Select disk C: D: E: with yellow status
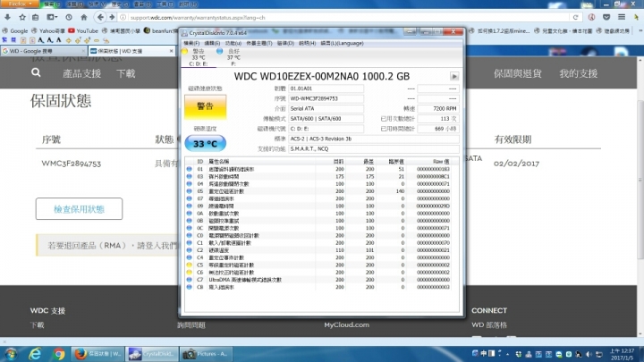 click(198, 57)
